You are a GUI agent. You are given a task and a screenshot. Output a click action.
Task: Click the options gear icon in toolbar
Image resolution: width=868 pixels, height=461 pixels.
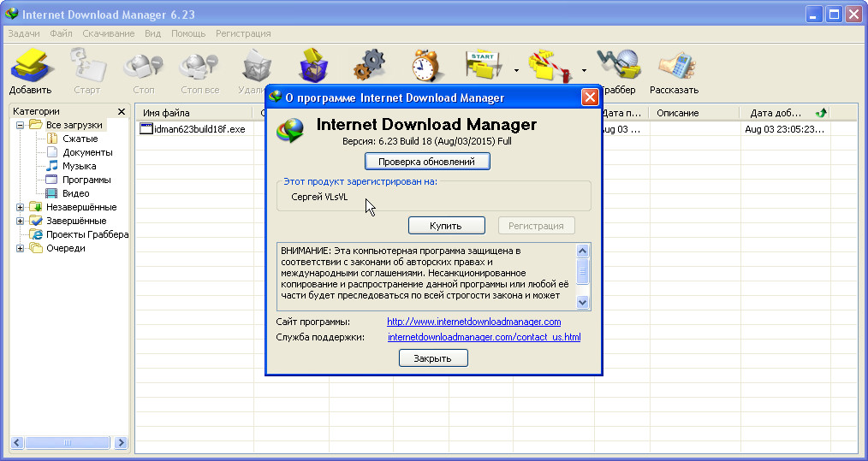point(370,65)
